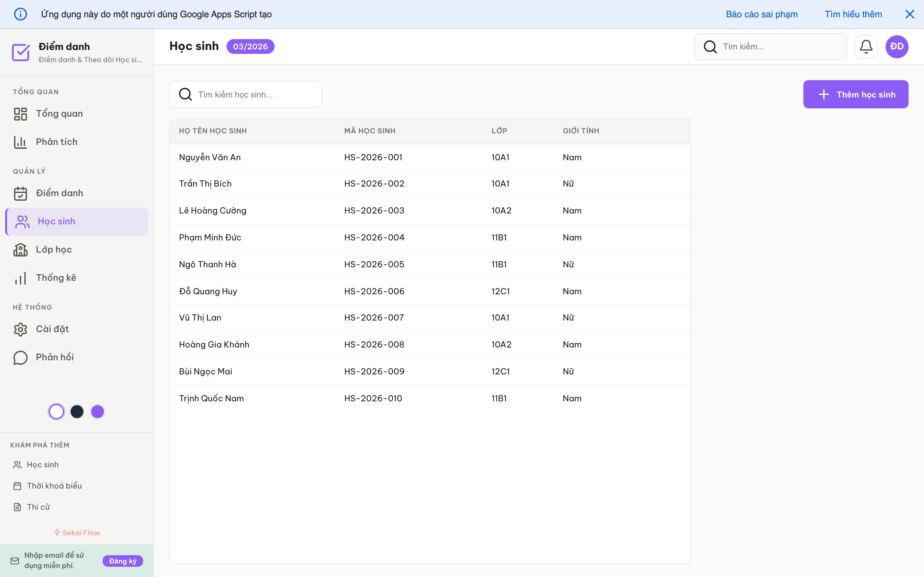This screenshot has width=924, height=577.
Task: Select the Thi cử exam document icon
Action: (18, 507)
